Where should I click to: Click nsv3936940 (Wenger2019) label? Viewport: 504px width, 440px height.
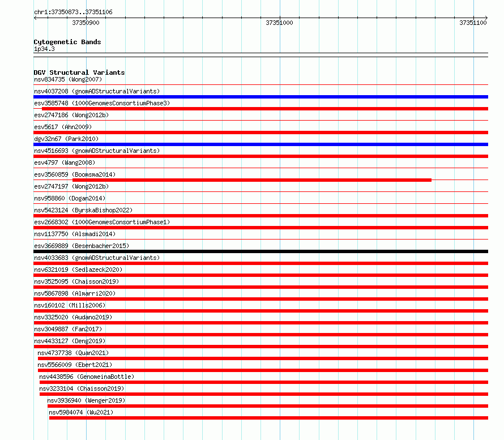click(x=86, y=400)
